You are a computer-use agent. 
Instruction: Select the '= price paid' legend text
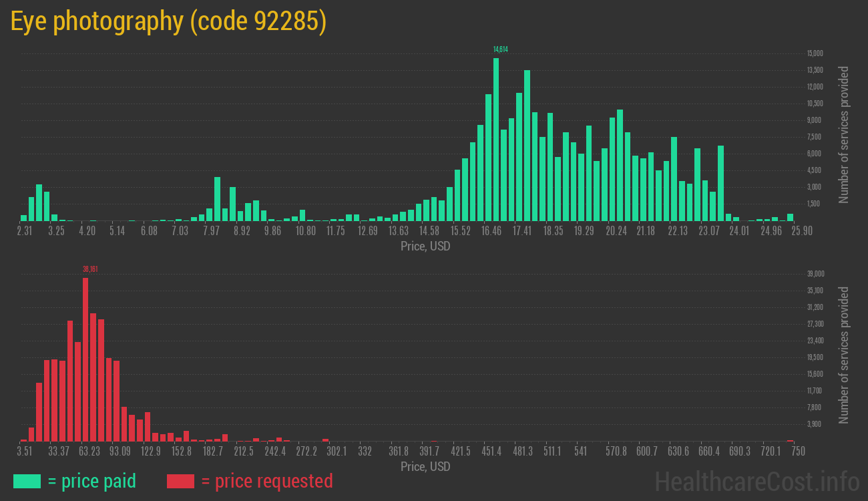coord(92,481)
